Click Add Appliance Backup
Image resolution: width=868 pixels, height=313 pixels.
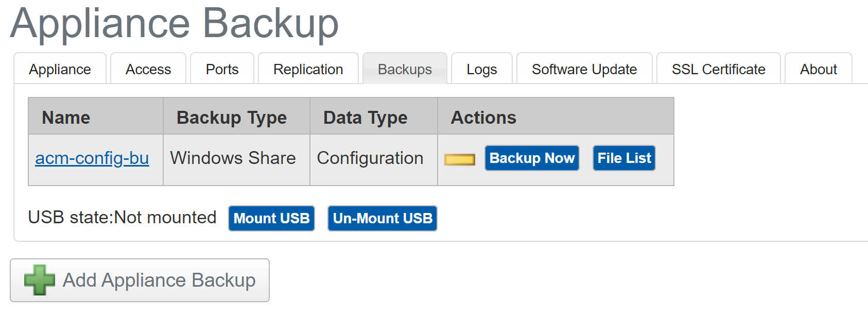140,280
